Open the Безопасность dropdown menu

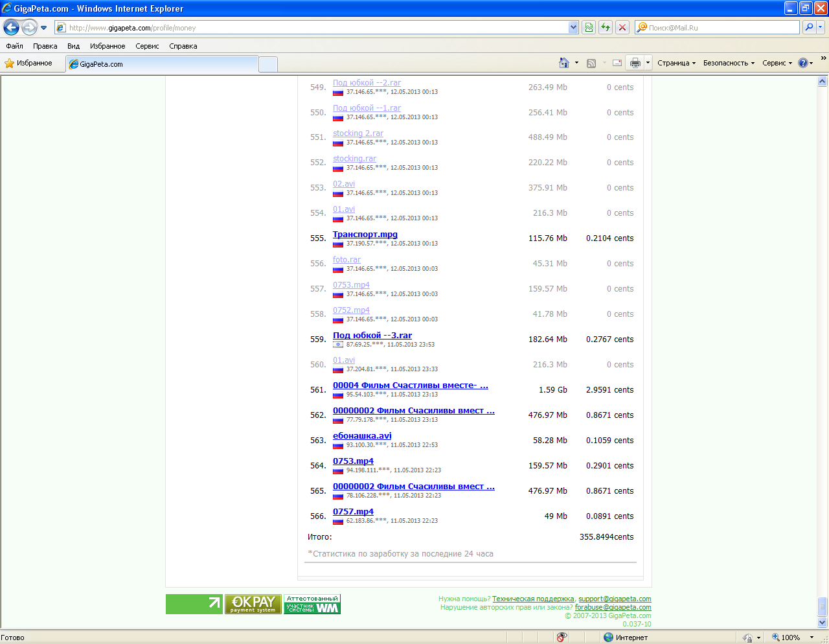pyautogui.click(x=729, y=63)
